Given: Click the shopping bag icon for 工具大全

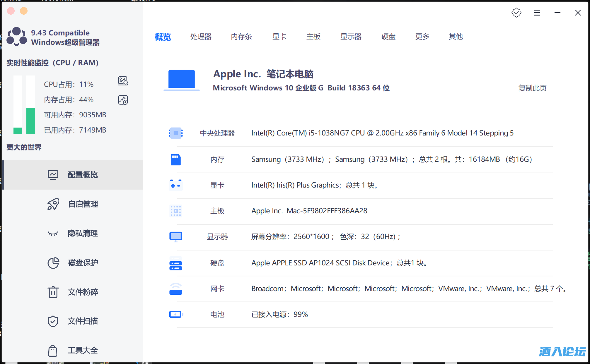Looking at the screenshot, I should pos(53,351).
